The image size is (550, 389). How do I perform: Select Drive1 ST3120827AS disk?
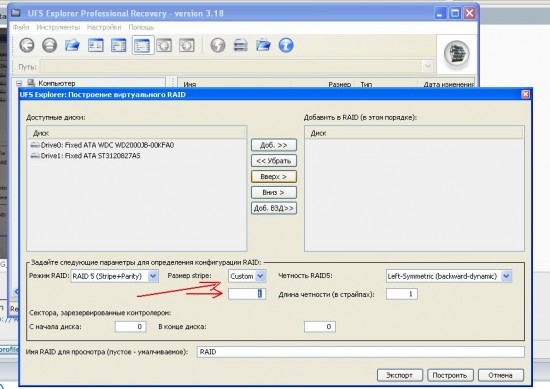85,156
